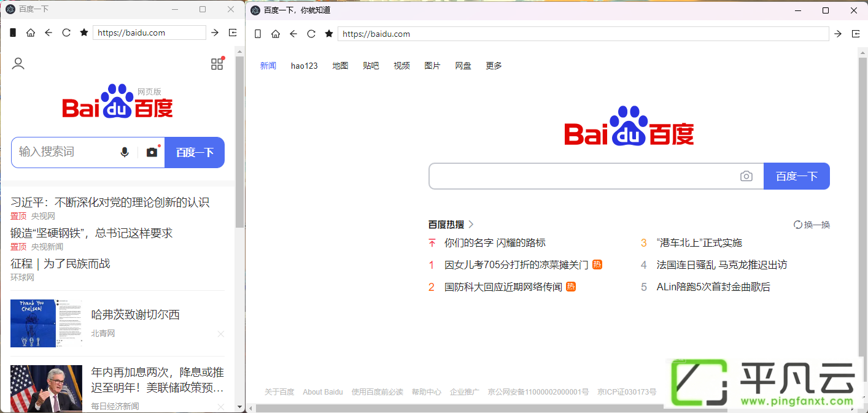The width and height of the screenshot is (868, 413).
Task: Open the grid apps icon on mobile Baidu
Action: click(217, 64)
